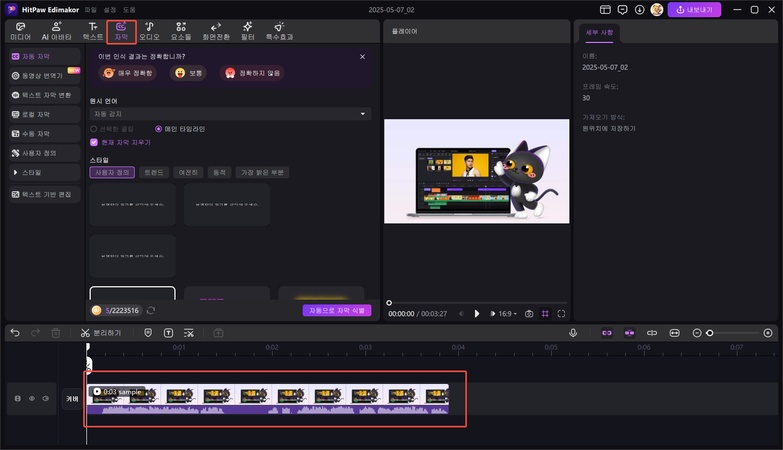Click the undo arrow in timeline toolbar
Screen dimensions: 783x450
point(15,332)
